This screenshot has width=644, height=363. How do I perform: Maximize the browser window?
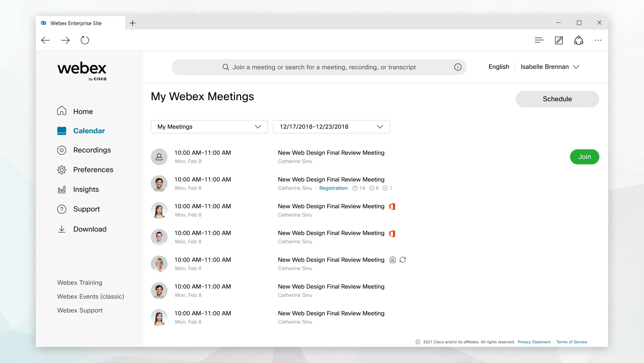pyautogui.click(x=579, y=23)
